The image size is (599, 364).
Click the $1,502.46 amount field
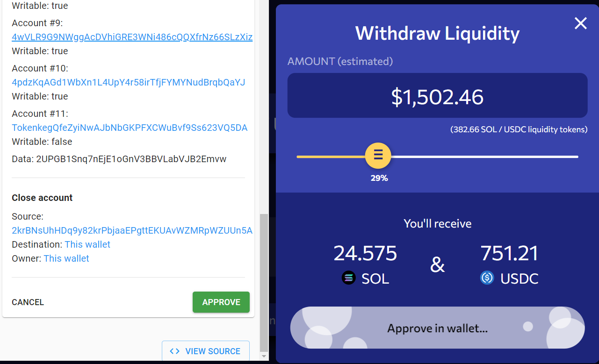point(437,96)
